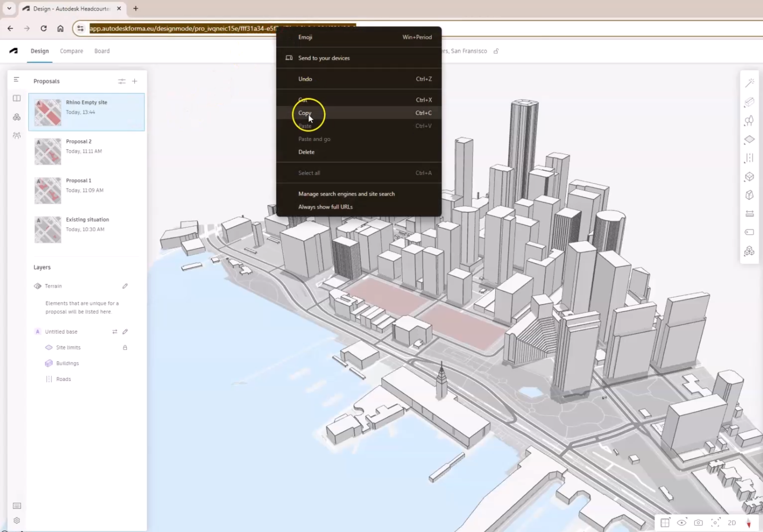Viewport: 763px width, 532px height.
Task: Select the hexagonal block tool in right toolbar
Action: (749, 195)
